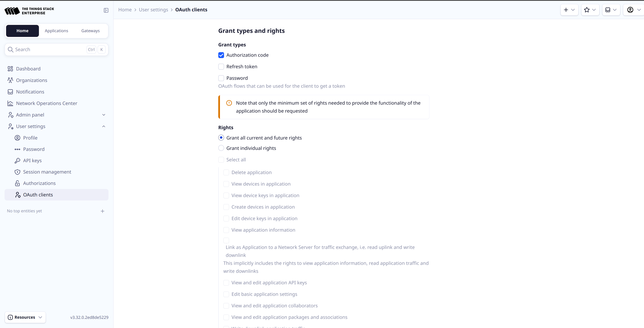Select Notifications icon in sidebar
This screenshot has height=328, width=644.
[x=11, y=92]
